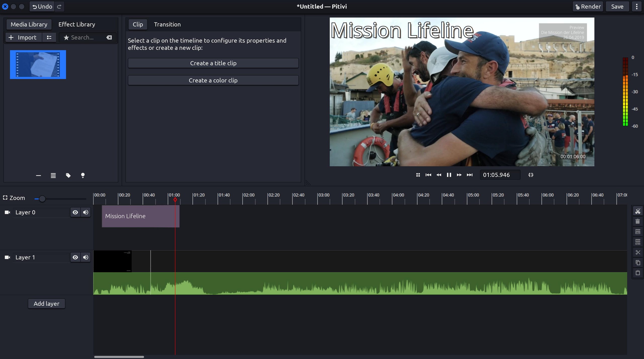Open the Transition tab

click(x=167, y=24)
